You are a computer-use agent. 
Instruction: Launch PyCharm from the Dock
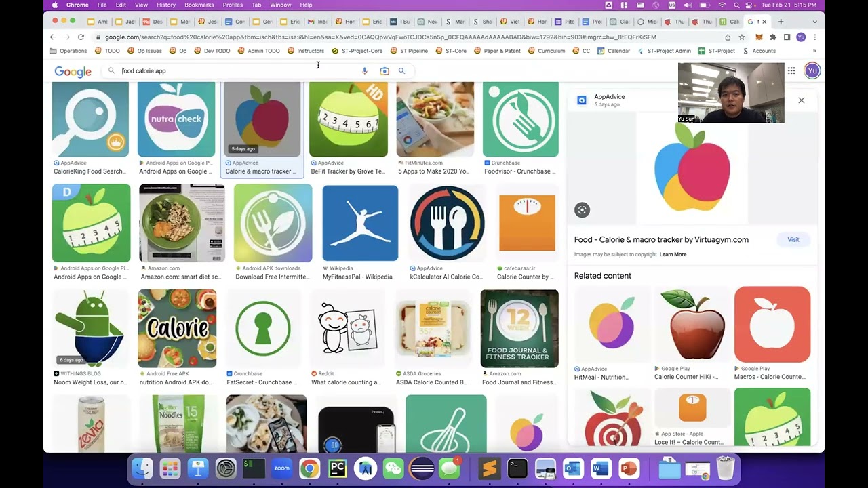(x=337, y=468)
